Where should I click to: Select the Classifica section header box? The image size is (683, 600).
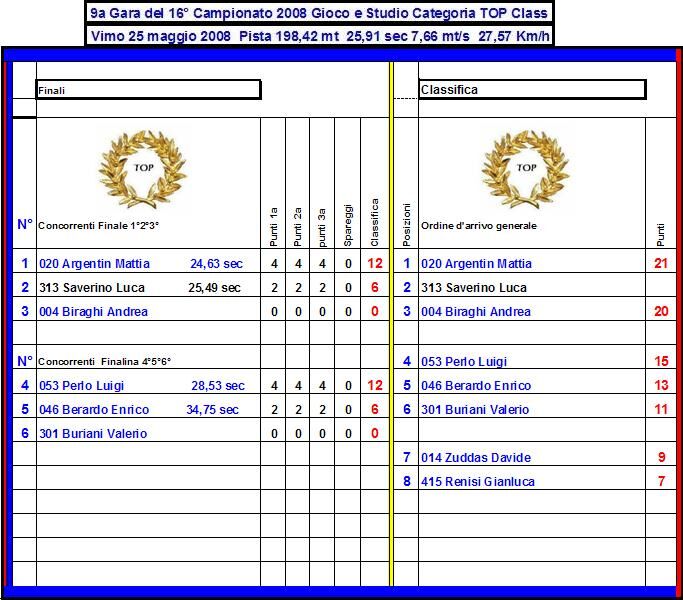pyautogui.click(x=531, y=90)
